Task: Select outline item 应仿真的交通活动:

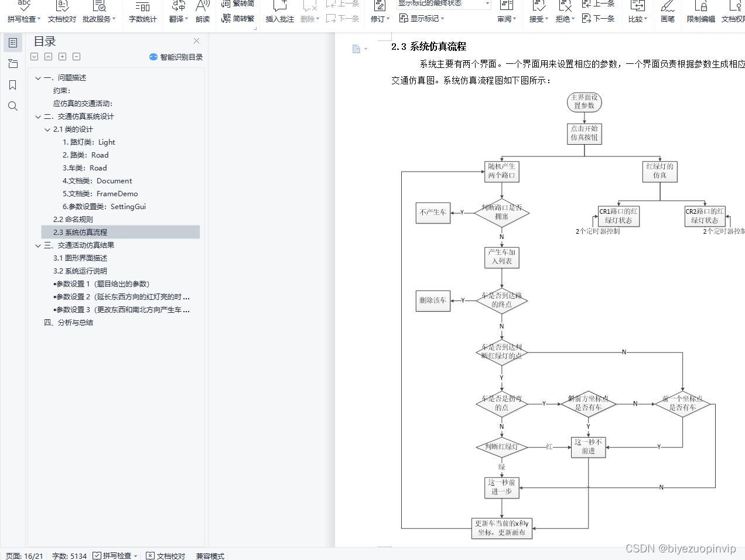Action: [83, 104]
